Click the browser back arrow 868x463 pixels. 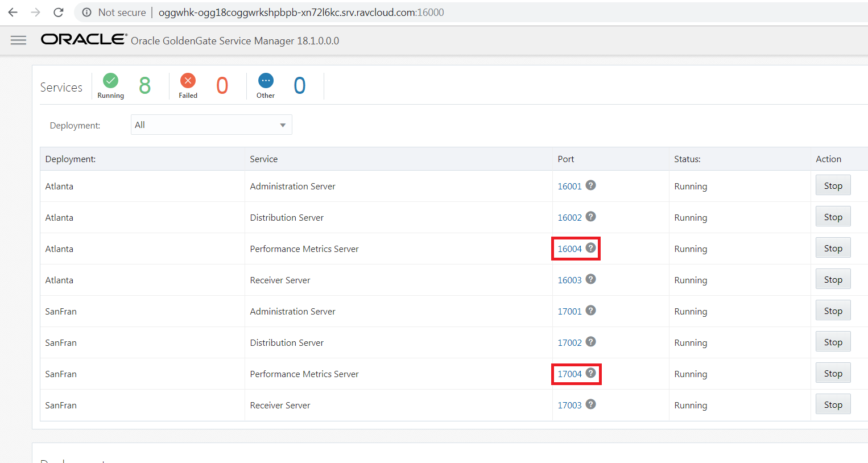13,12
